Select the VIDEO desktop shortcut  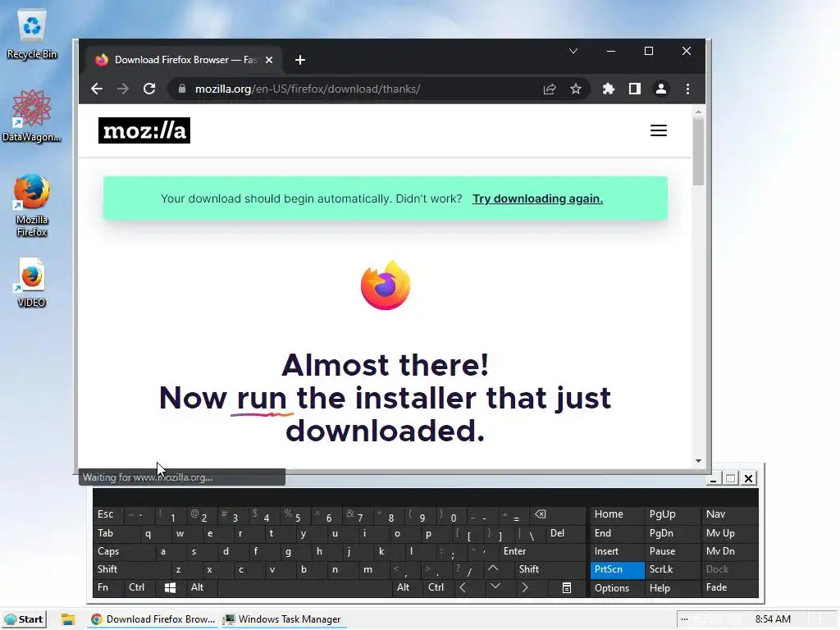click(x=32, y=283)
